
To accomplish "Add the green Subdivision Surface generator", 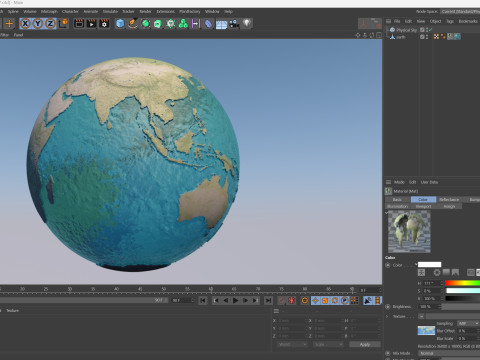I will [145, 24].
